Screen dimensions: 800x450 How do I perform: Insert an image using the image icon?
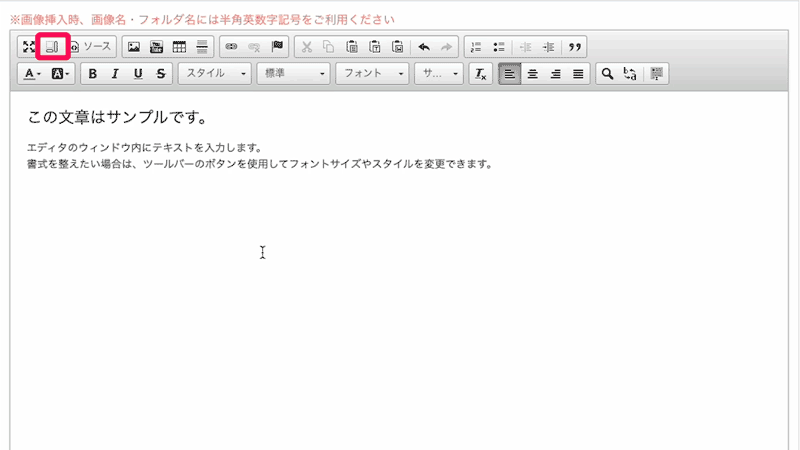134,47
